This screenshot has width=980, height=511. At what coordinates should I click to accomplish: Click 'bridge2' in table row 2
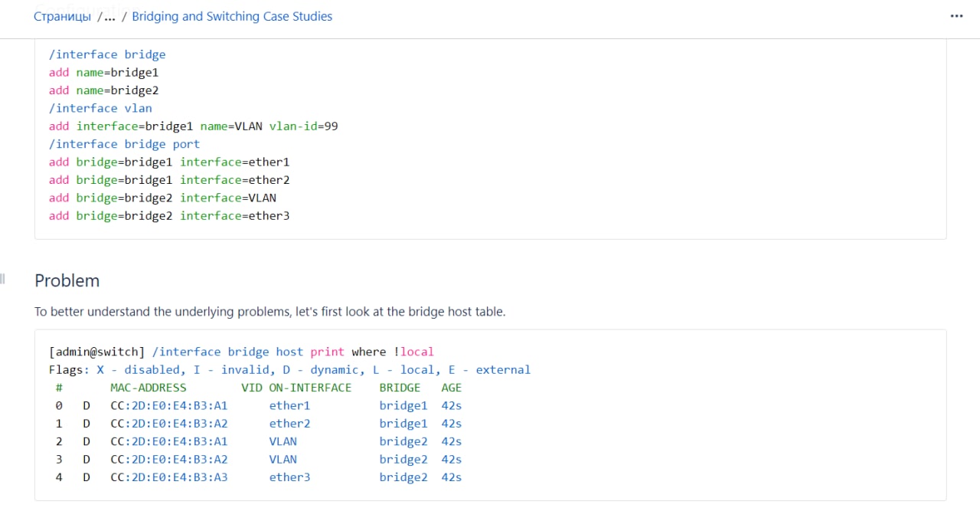coord(403,441)
